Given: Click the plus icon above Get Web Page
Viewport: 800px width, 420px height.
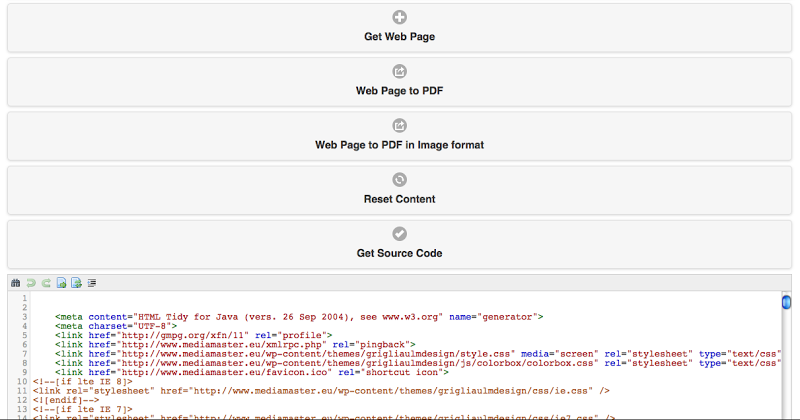Looking at the screenshot, I should 400,17.
